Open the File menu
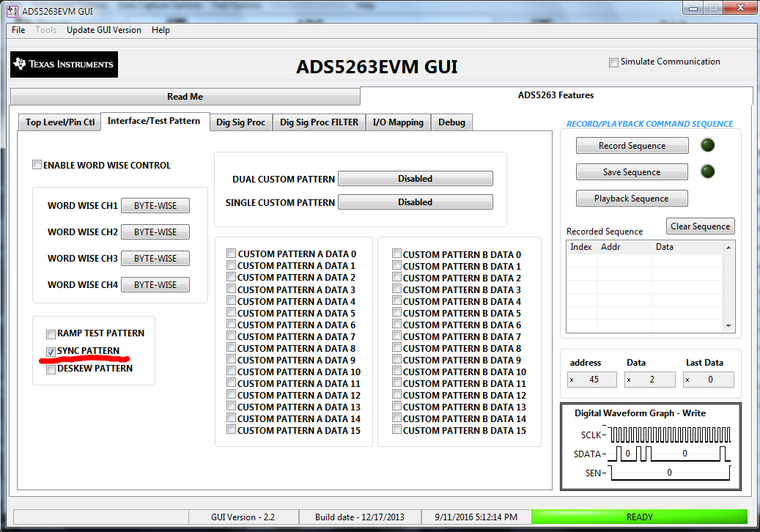This screenshot has height=532, width=760. click(x=18, y=30)
